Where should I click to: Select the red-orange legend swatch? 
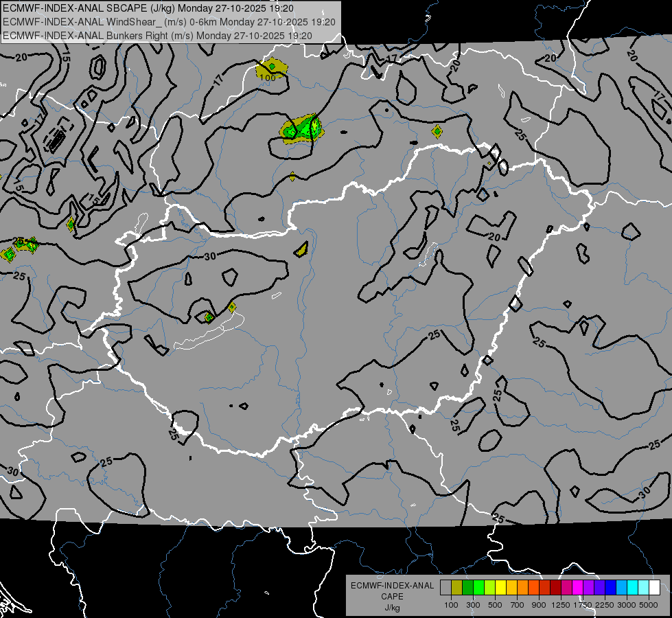click(x=533, y=588)
